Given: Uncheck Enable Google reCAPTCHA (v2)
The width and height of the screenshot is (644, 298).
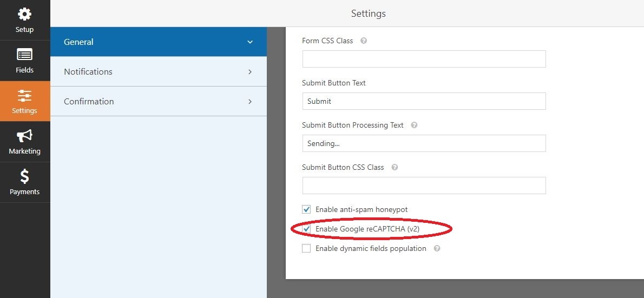Looking at the screenshot, I should pyautogui.click(x=306, y=229).
